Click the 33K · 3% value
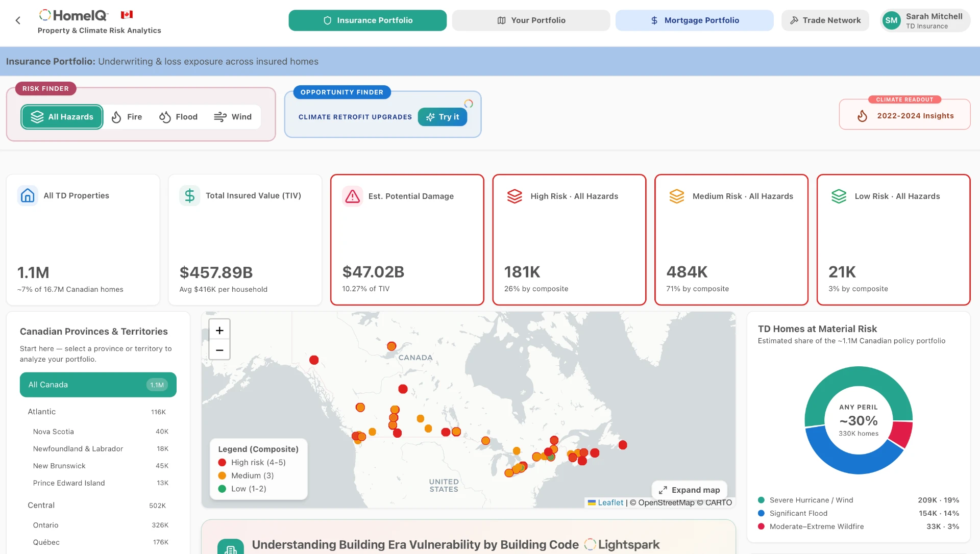The height and width of the screenshot is (554, 980). click(943, 526)
